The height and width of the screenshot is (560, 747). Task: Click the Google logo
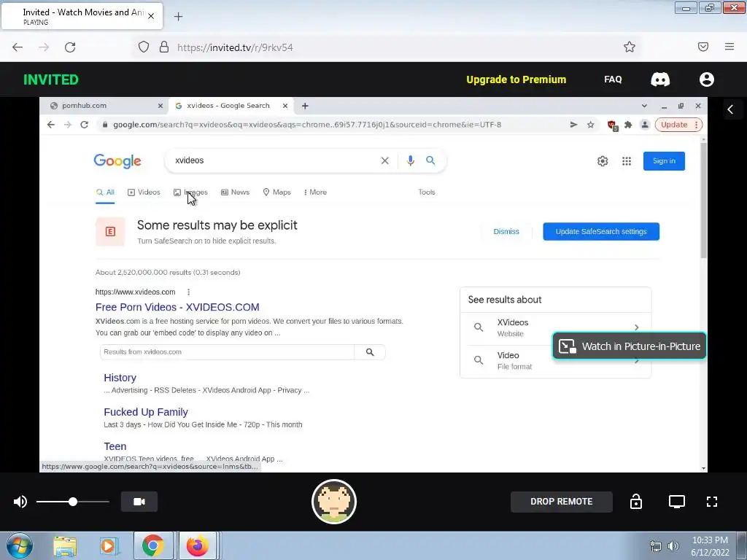117,161
